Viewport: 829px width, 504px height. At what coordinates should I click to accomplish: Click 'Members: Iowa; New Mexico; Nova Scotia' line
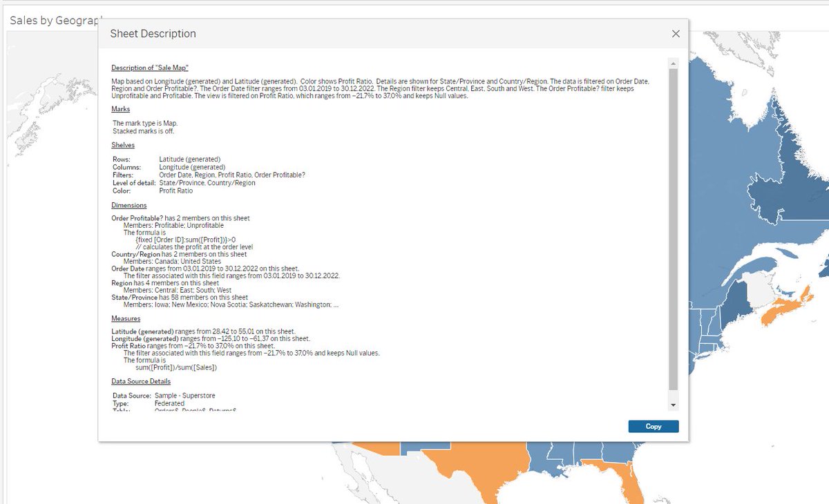(231, 304)
